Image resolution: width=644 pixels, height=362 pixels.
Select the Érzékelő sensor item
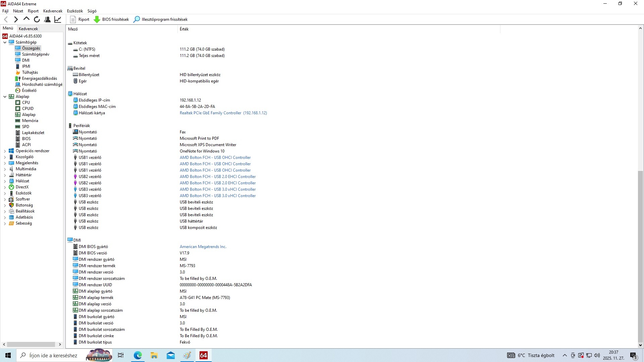tap(29, 90)
